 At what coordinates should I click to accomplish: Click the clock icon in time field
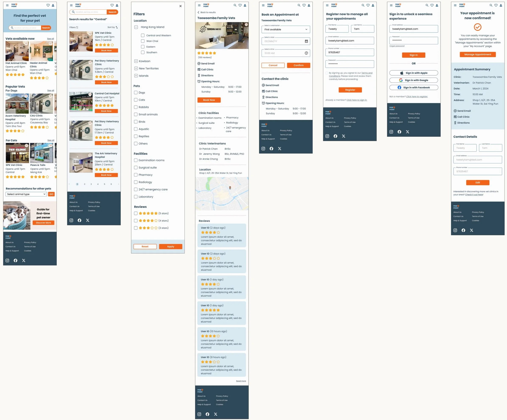[306, 53]
